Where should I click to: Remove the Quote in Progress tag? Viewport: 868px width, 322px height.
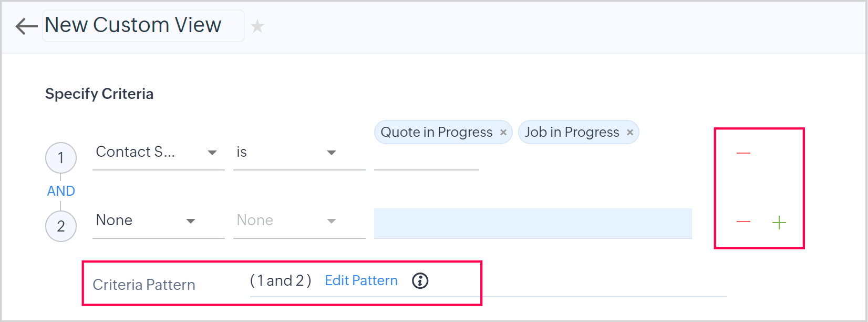point(503,133)
